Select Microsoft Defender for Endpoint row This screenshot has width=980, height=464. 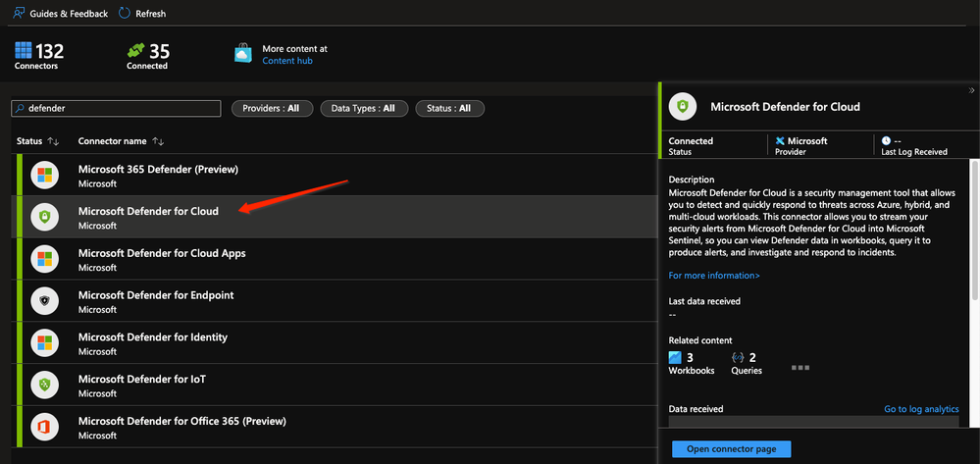pos(335,300)
